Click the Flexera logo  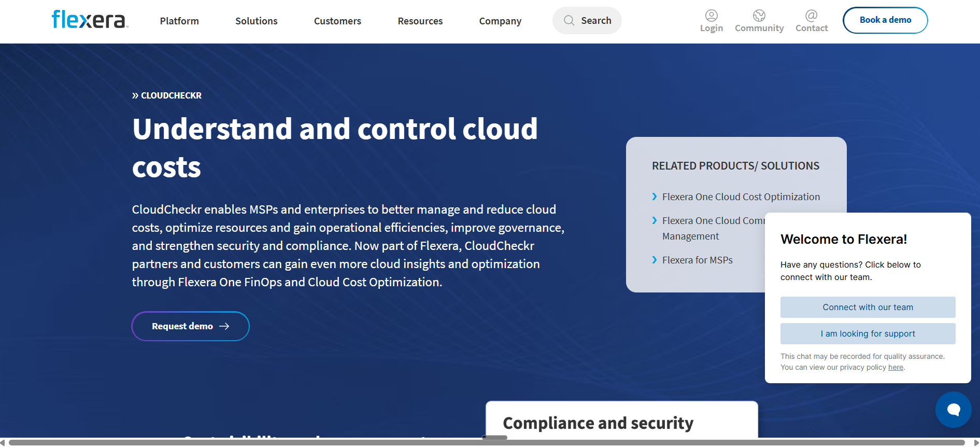coord(90,20)
